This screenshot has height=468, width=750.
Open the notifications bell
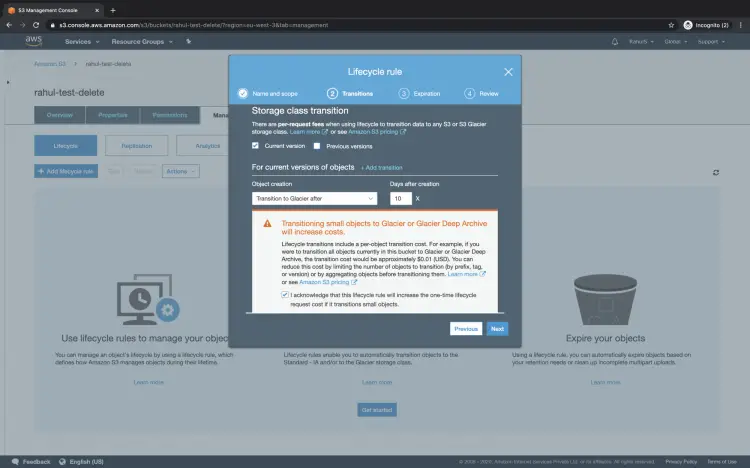click(x=615, y=42)
